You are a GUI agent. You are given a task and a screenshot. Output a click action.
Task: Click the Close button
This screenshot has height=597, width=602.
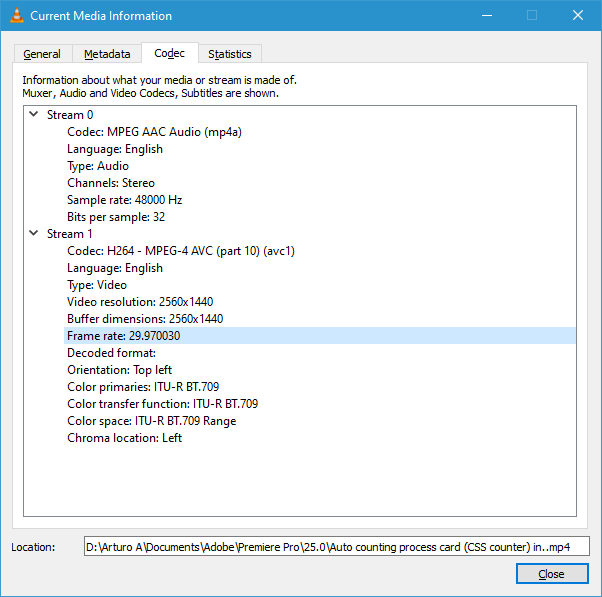[x=552, y=574]
